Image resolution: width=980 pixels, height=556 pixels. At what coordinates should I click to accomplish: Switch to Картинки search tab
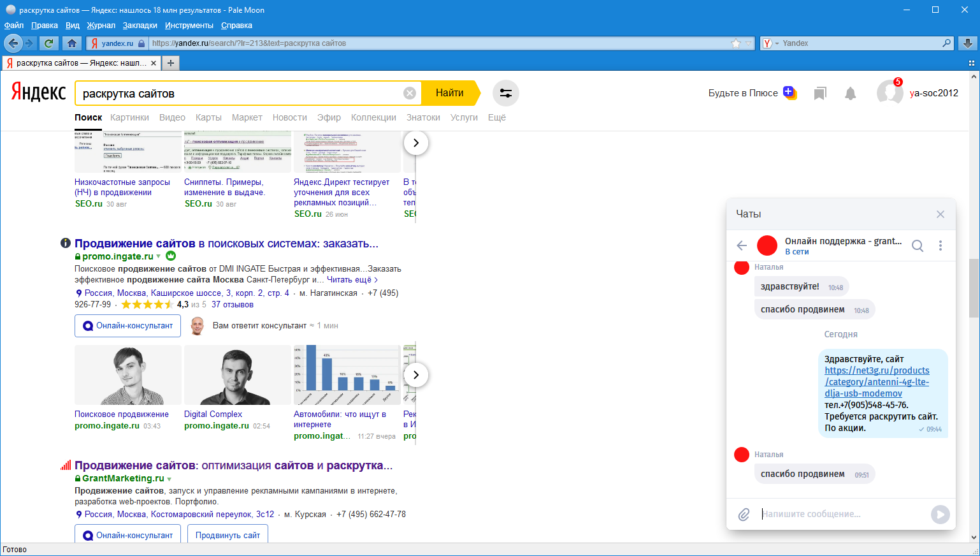coord(129,117)
